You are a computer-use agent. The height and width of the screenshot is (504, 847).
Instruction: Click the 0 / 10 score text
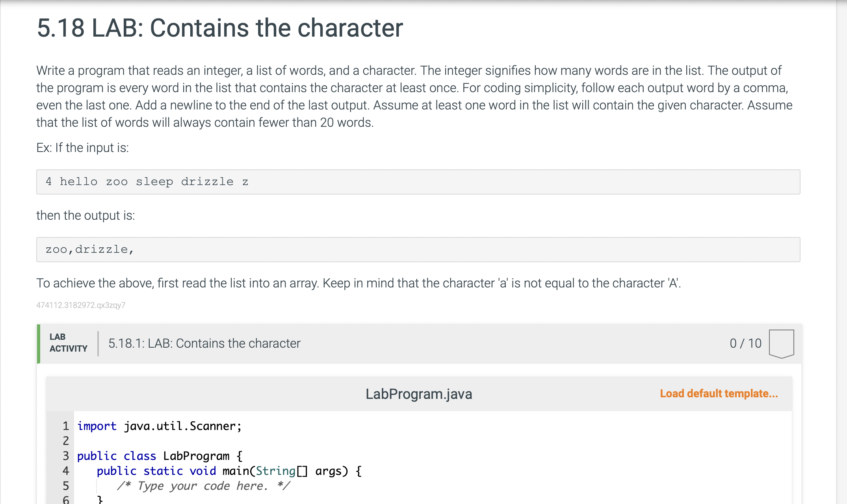tap(745, 343)
